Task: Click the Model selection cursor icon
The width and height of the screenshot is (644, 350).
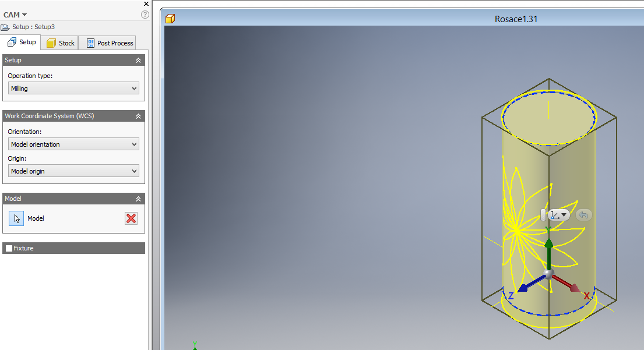Action: pos(16,218)
